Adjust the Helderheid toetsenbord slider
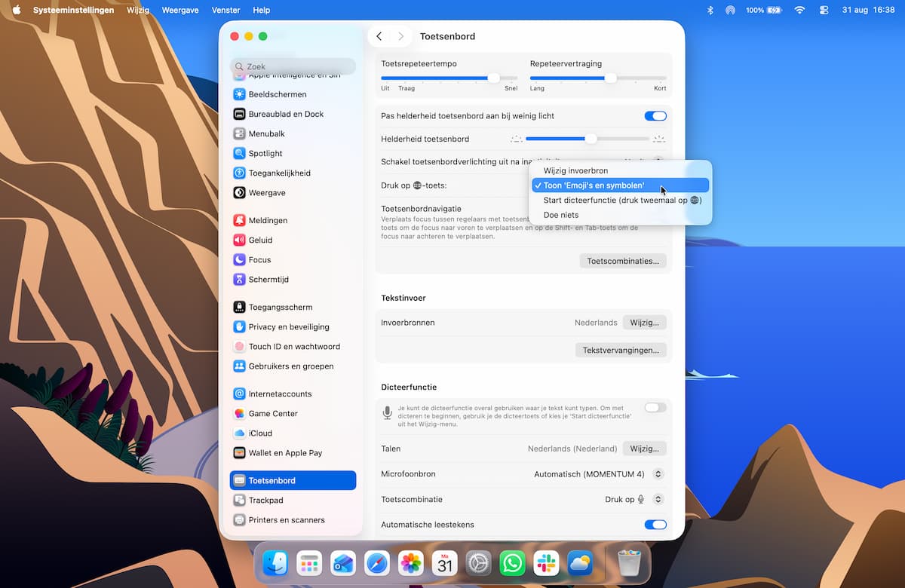This screenshot has width=905, height=588. pyautogui.click(x=587, y=139)
